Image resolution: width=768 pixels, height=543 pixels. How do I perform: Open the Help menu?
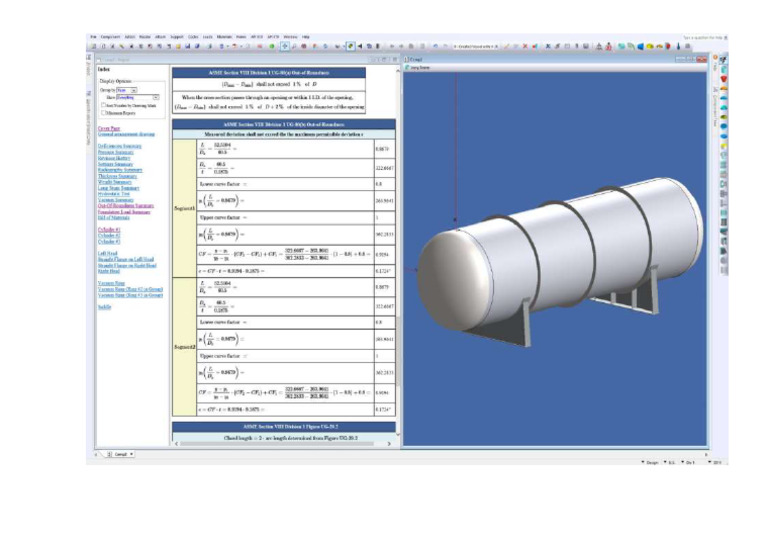[306, 37]
